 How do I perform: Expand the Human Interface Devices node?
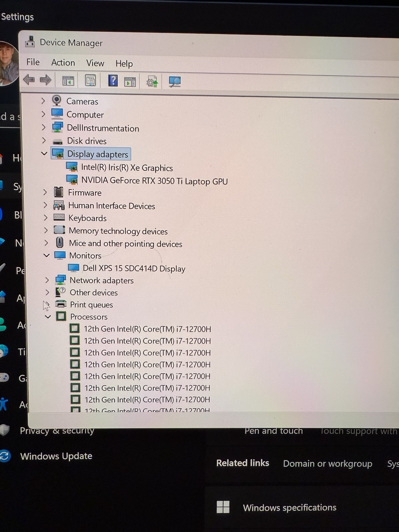pyautogui.click(x=45, y=205)
